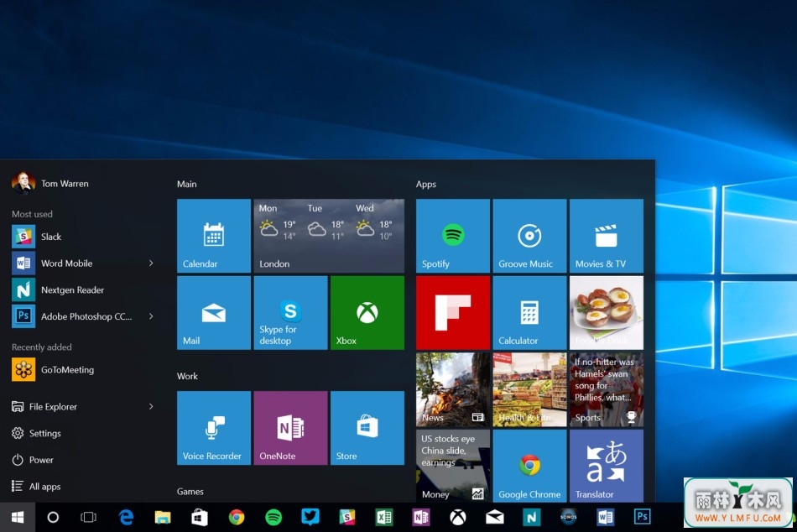Open the Voice Recorder tile
797x532 pixels.
coord(213,428)
